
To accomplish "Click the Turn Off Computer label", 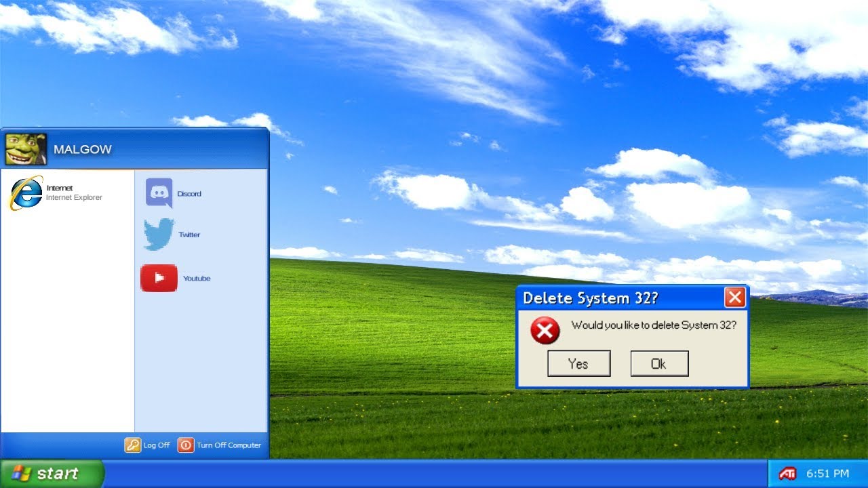I will pyautogui.click(x=229, y=445).
